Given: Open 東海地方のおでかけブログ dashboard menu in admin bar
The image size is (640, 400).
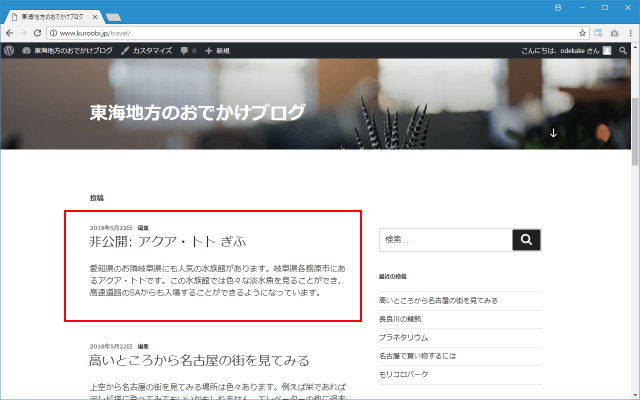Looking at the screenshot, I should [68, 51].
